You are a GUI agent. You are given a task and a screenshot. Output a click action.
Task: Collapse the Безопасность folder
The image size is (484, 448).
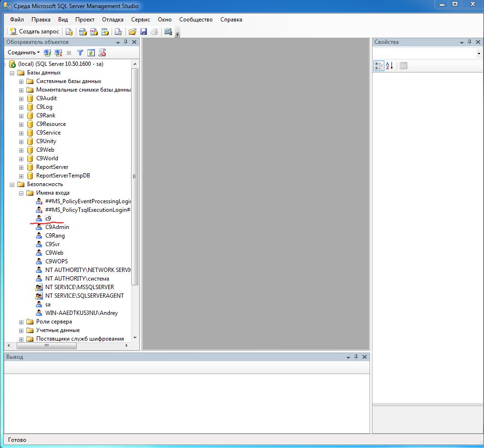[x=12, y=184]
